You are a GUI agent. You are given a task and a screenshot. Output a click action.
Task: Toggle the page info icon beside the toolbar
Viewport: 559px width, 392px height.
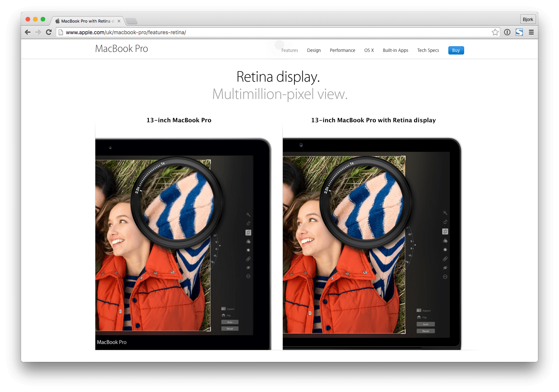[x=507, y=32]
